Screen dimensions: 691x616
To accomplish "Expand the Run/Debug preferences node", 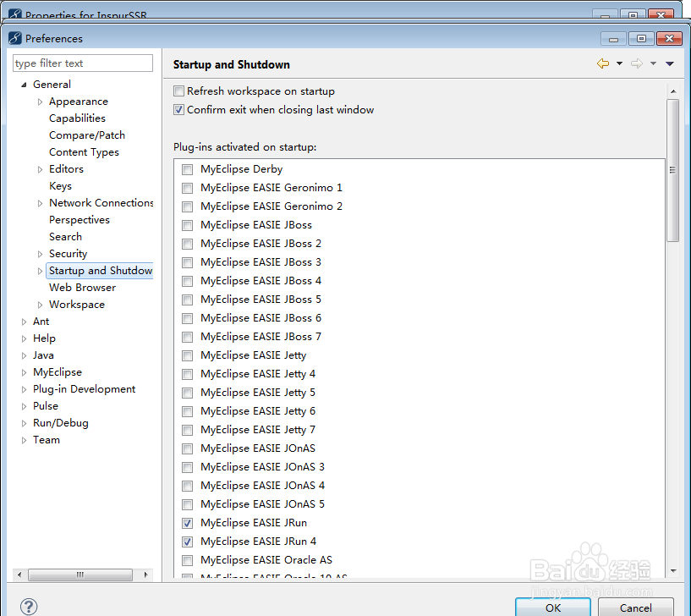I will click(24, 423).
